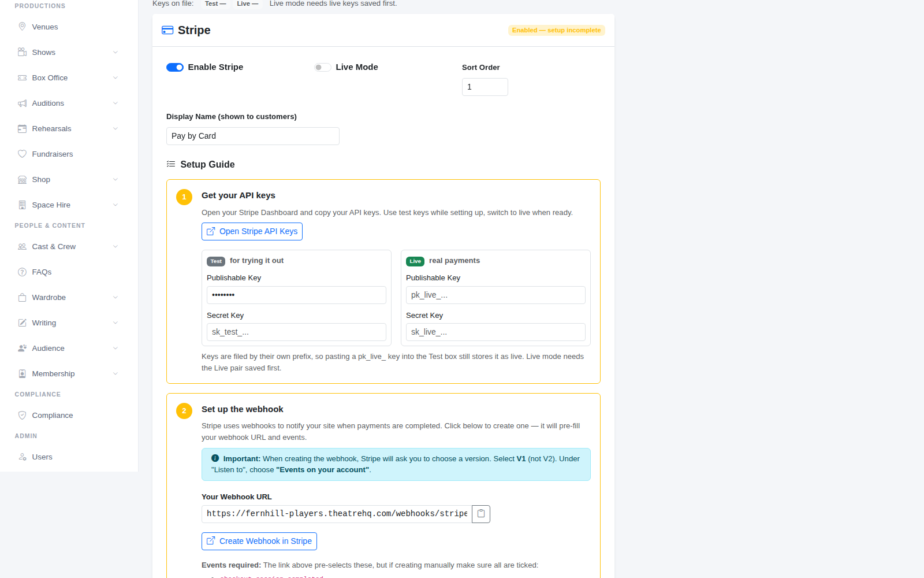
Task: Open the Compliance page
Action: point(69,415)
